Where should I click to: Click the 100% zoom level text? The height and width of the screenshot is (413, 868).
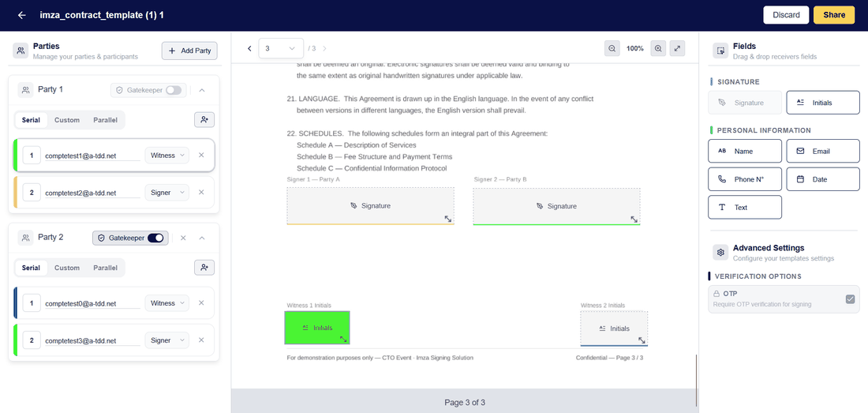(x=635, y=49)
